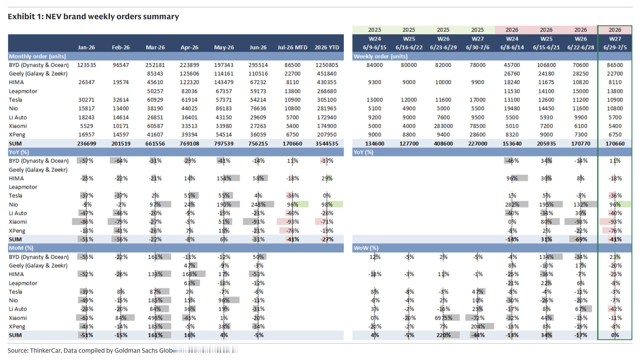Select Xiaomi's WoW value '6975%'
644x364 pixels.
[x=443, y=318]
